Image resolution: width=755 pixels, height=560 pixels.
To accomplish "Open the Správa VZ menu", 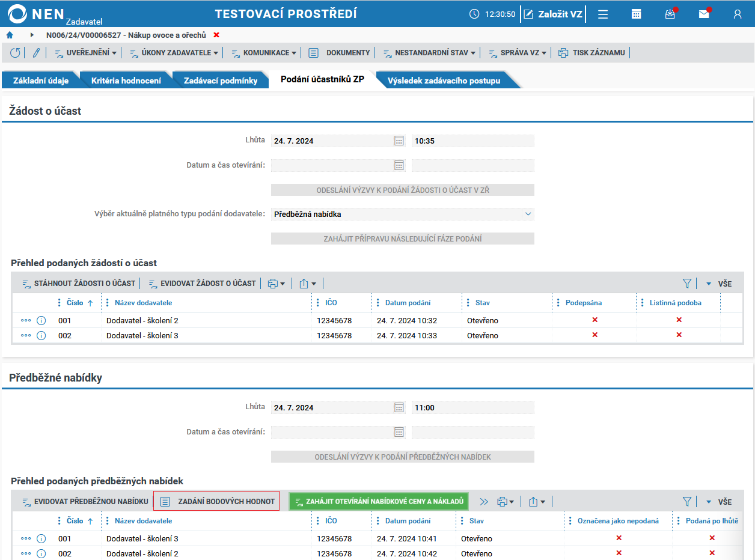I will tap(516, 53).
